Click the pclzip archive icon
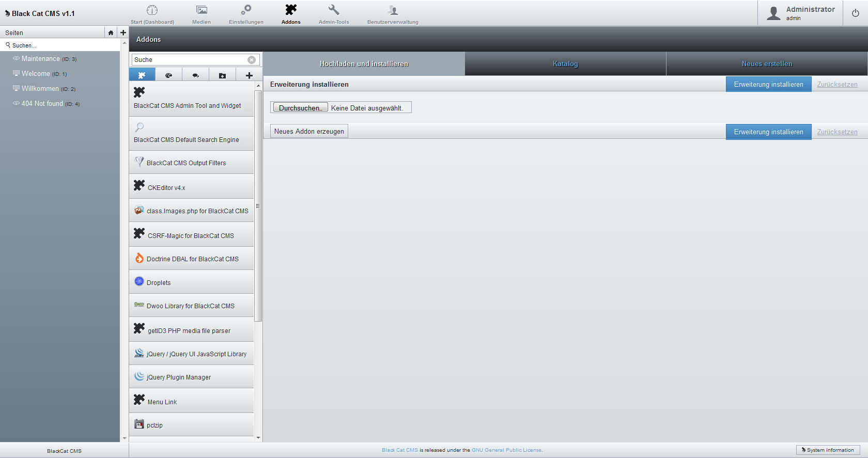The image size is (868, 458). (139, 424)
